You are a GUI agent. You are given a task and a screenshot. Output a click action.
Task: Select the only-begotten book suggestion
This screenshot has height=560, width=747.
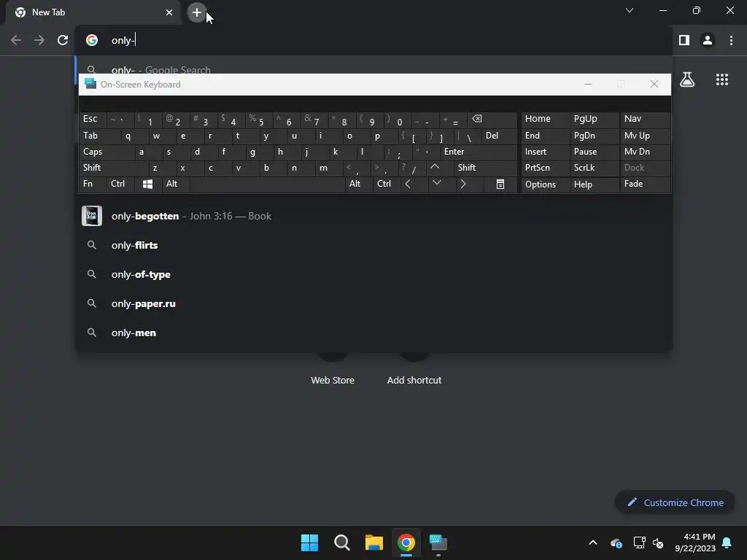coord(373,216)
